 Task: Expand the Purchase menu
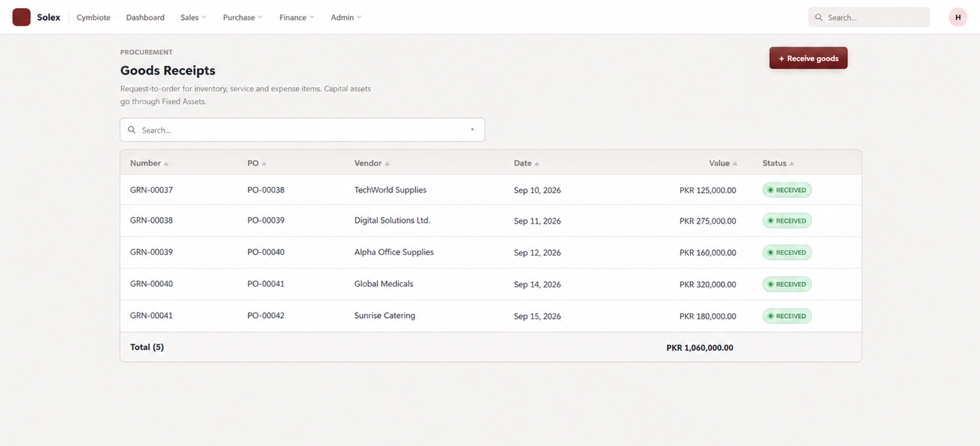point(243,18)
